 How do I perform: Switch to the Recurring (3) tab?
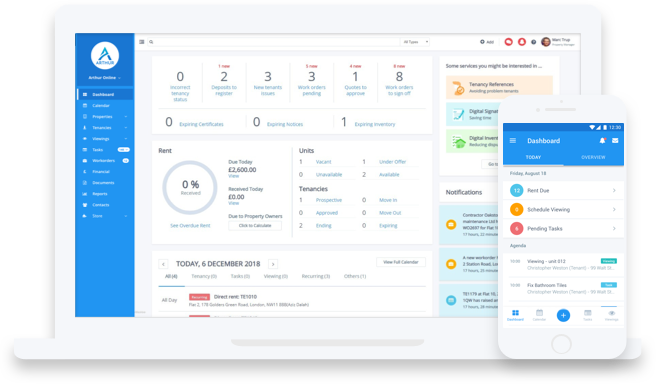point(315,276)
